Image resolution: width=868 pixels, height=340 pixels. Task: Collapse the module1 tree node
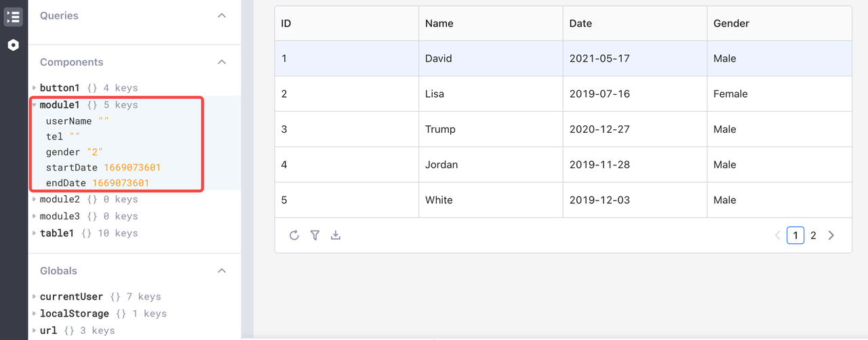(x=35, y=105)
